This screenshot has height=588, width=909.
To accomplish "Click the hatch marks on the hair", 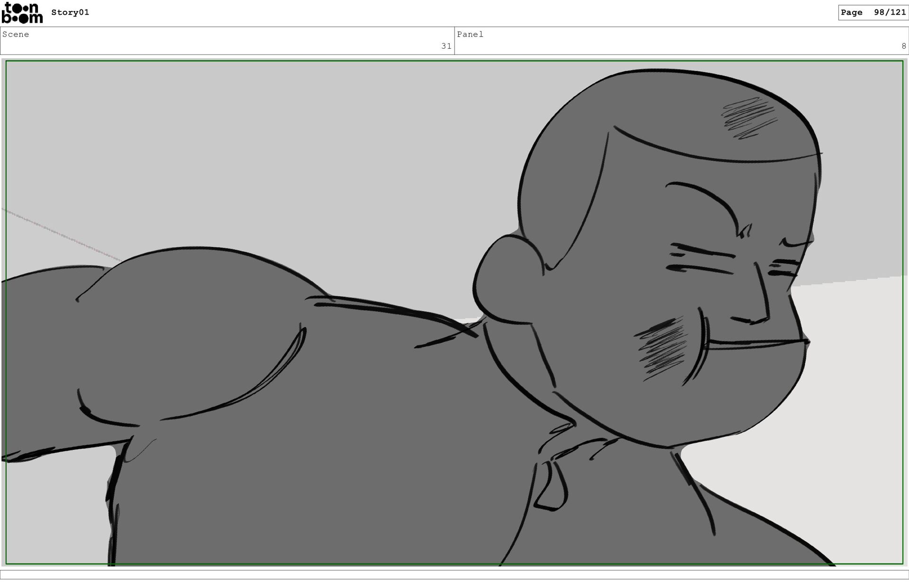I will [x=748, y=117].
